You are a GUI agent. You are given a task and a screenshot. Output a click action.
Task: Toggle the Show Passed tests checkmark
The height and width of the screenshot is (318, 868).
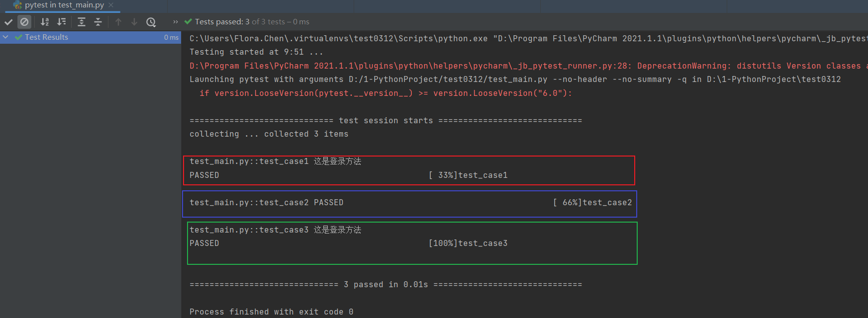[8, 22]
